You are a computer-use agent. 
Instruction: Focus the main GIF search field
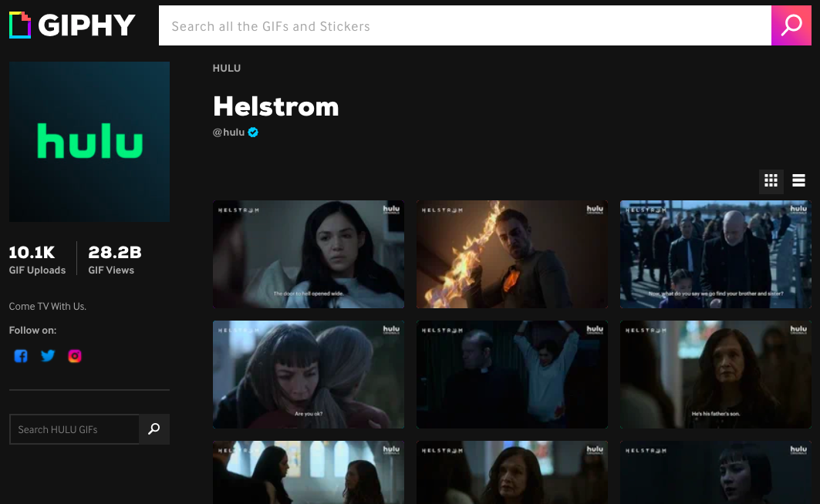click(x=465, y=25)
